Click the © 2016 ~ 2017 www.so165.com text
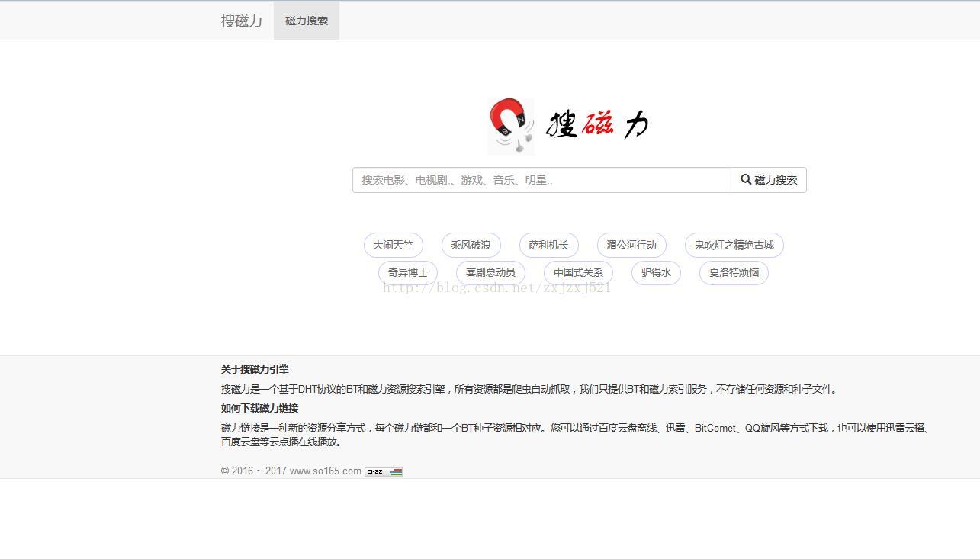This screenshot has width=980, height=559. (x=291, y=471)
